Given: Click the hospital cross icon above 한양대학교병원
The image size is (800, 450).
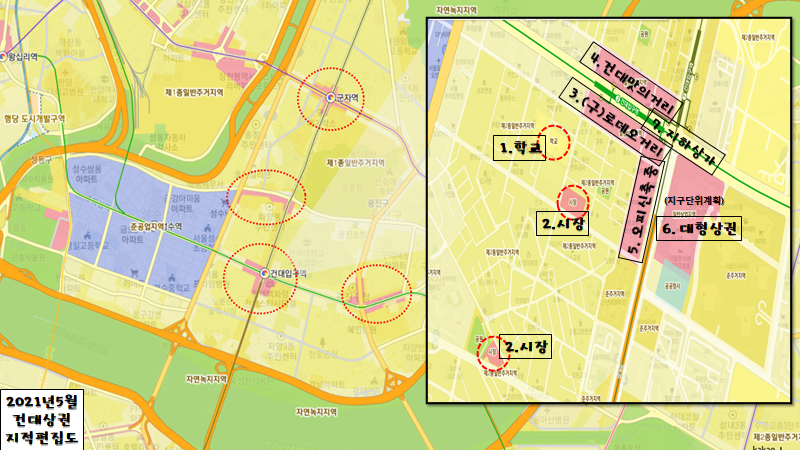Looking at the screenshot, I should 65,74.
